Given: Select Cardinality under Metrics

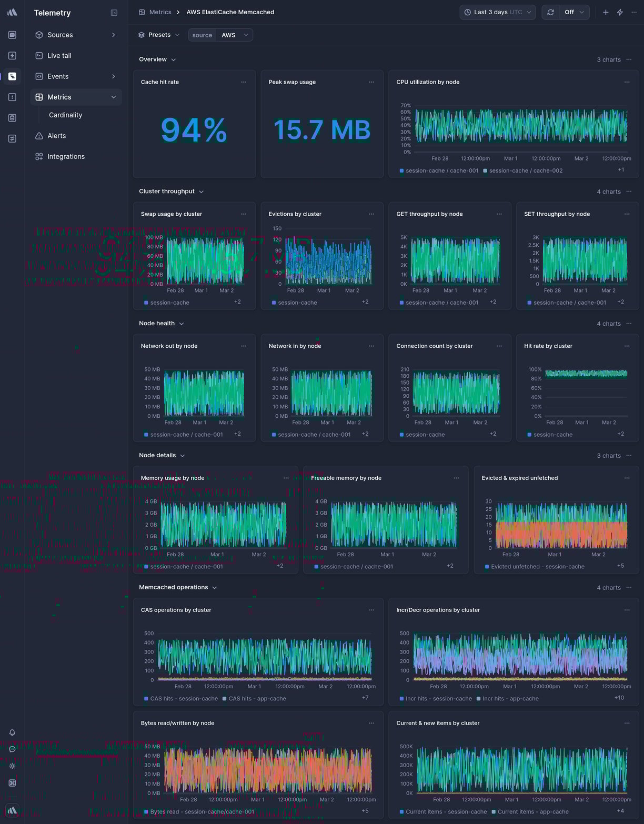Looking at the screenshot, I should 65,115.
